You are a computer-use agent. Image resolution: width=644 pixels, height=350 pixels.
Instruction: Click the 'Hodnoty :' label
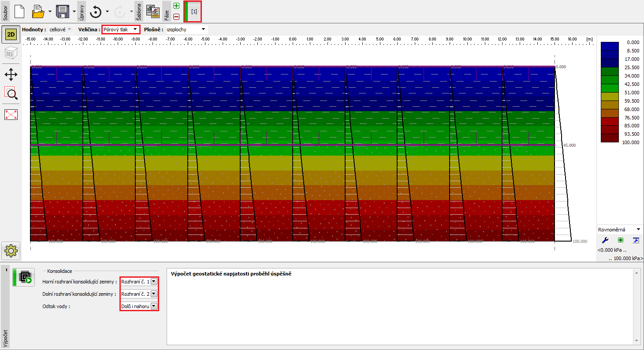click(34, 30)
